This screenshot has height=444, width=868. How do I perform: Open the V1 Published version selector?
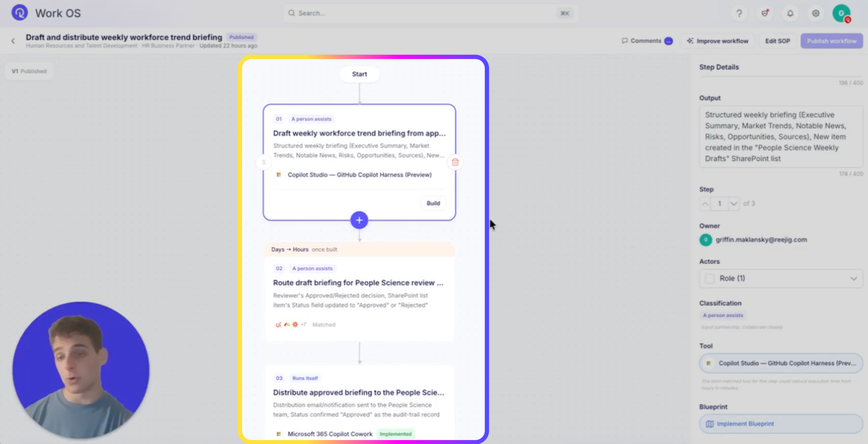[x=29, y=71]
